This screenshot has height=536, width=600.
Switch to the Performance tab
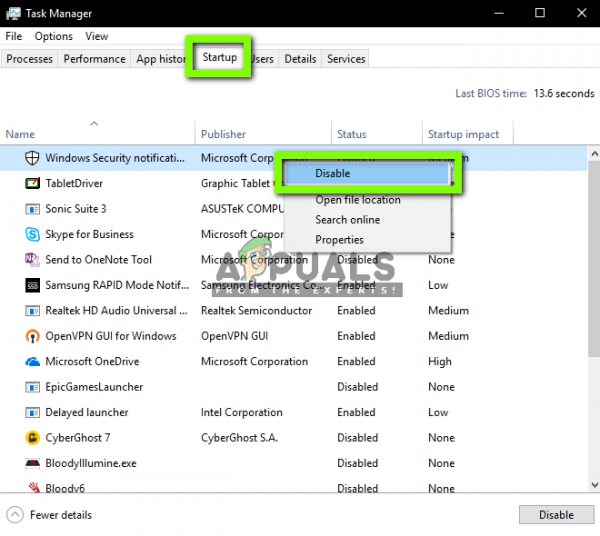[94, 59]
